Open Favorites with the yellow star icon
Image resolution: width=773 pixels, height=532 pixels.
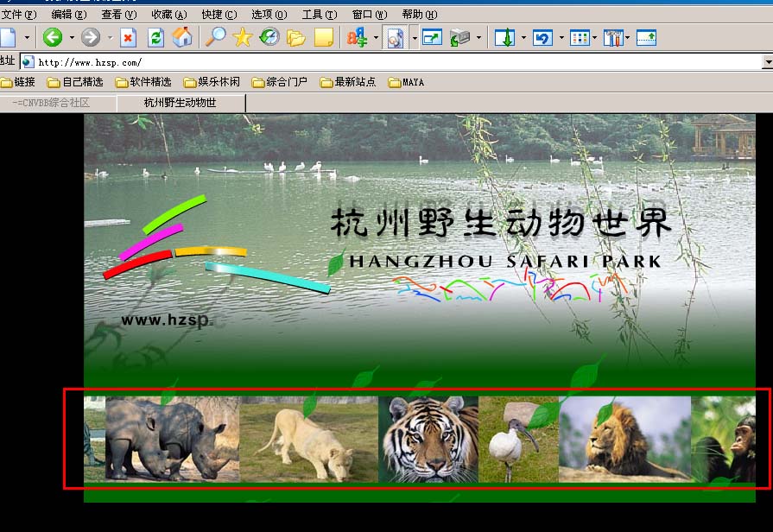[242, 37]
